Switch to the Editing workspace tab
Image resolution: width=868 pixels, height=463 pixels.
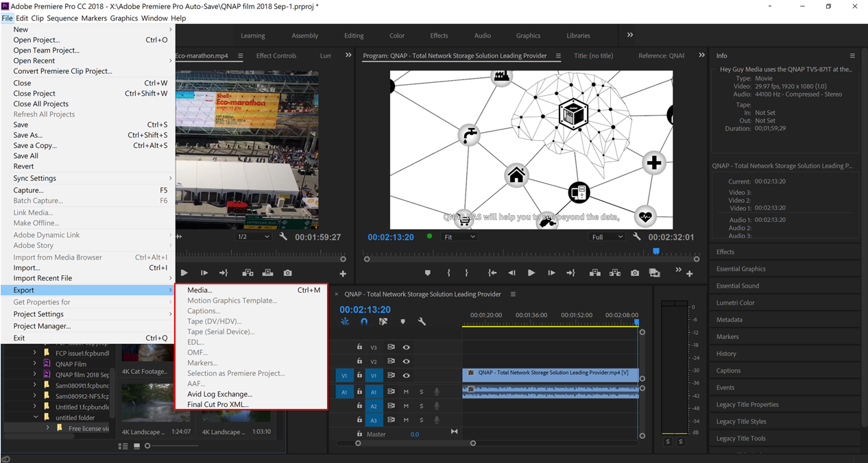(354, 36)
